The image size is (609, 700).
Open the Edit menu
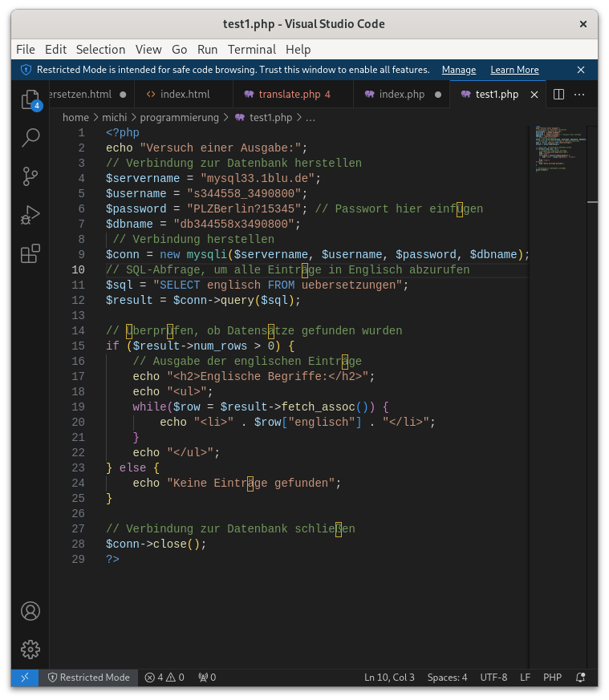tap(55, 50)
